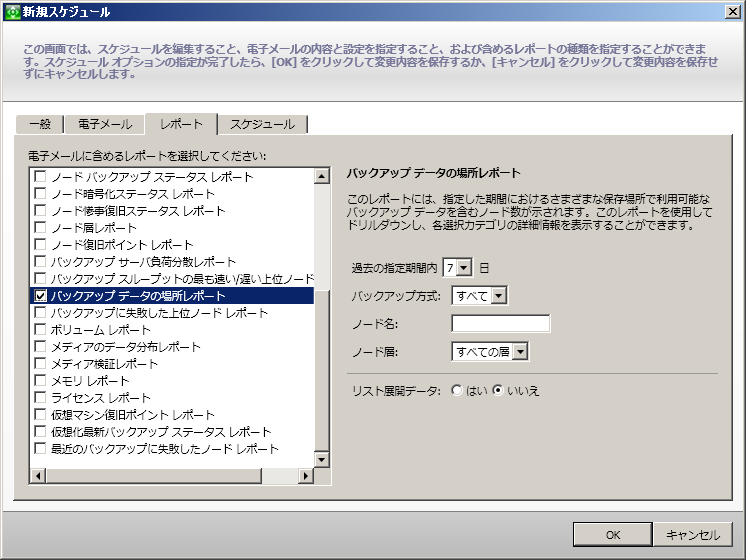Screen dimensions: 746x560
Task: Tick メディアのデータ分布レポート checkbox
Action: coord(40,346)
